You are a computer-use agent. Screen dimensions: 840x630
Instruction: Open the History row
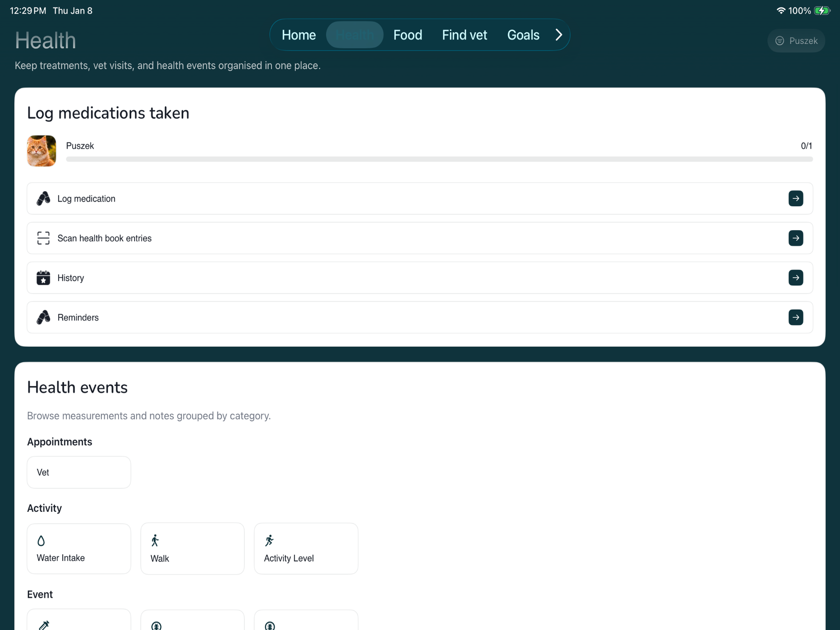click(420, 278)
